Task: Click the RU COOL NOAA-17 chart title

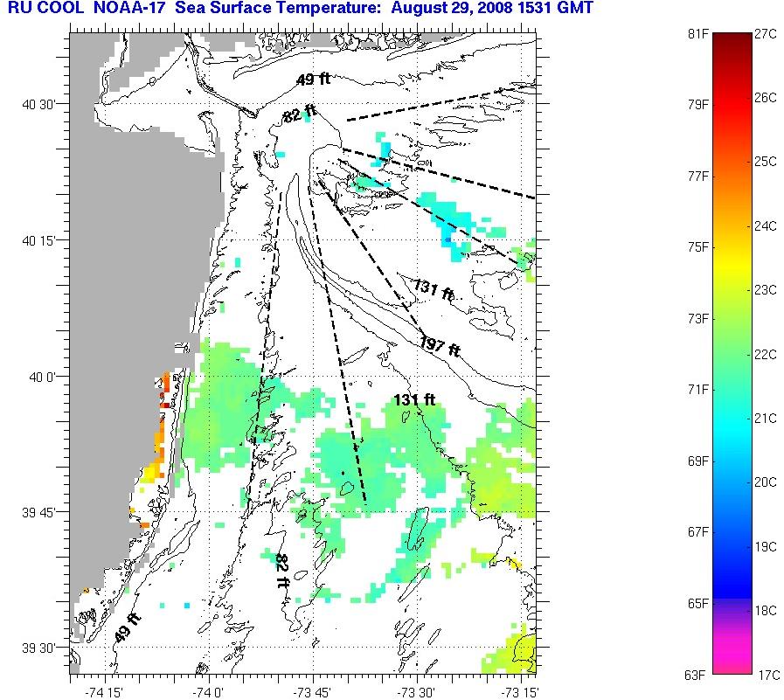Action: [301, 8]
